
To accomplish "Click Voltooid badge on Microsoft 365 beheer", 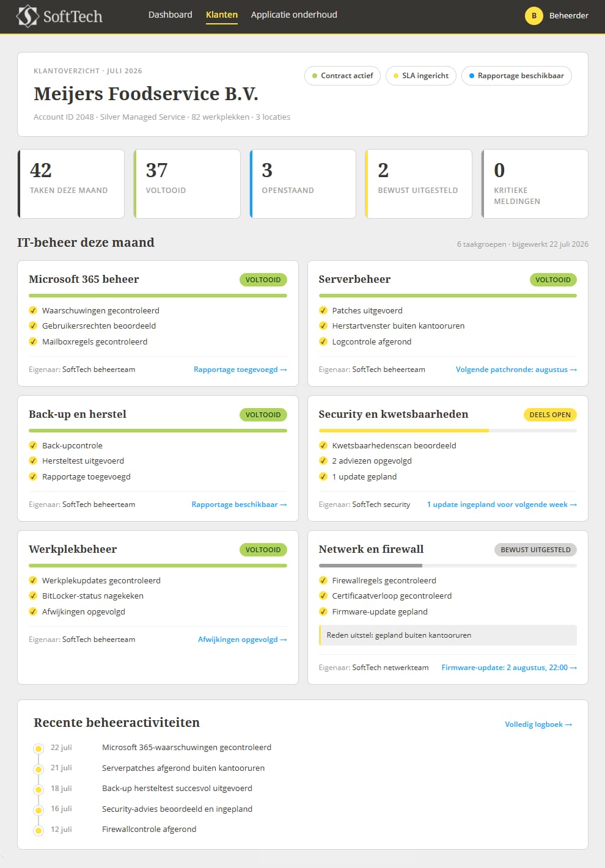I will click(x=263, y=280).
